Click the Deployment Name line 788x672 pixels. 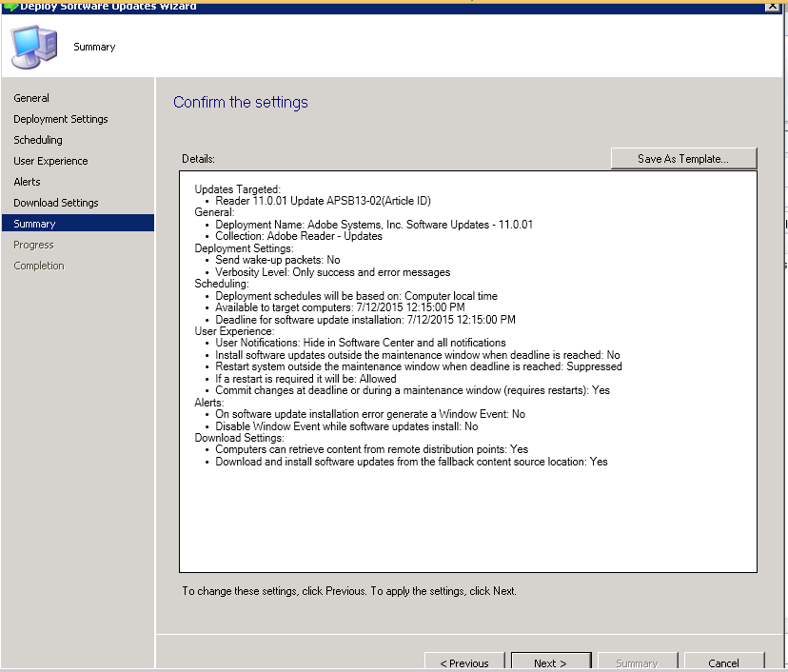tap(374, 225)
